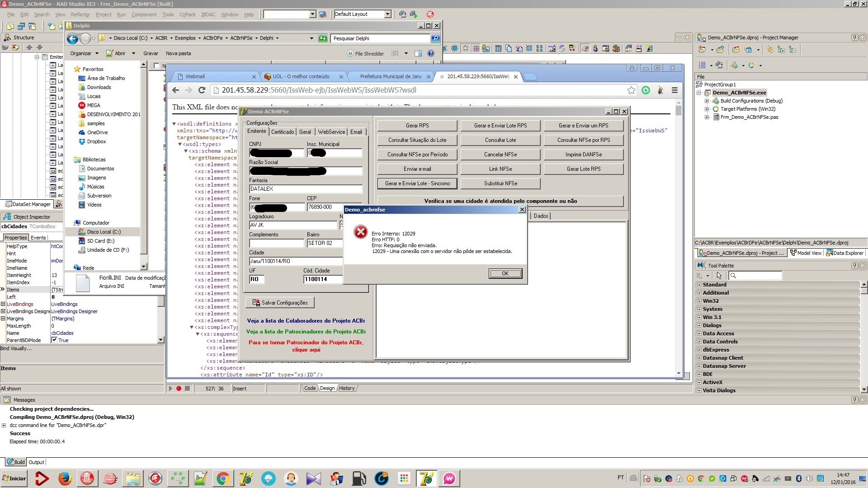Open the Component menu in RAD Studio
868x488 pixels.
[144, 14]
